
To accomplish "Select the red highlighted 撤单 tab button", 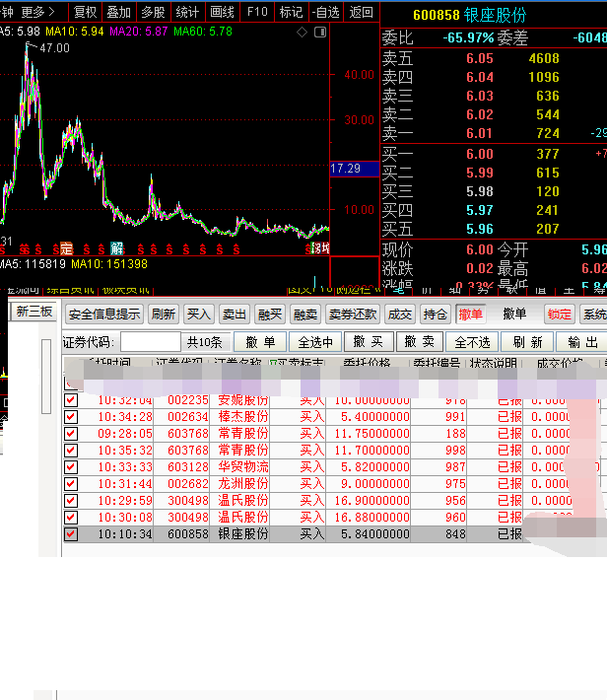I will 471,315.
